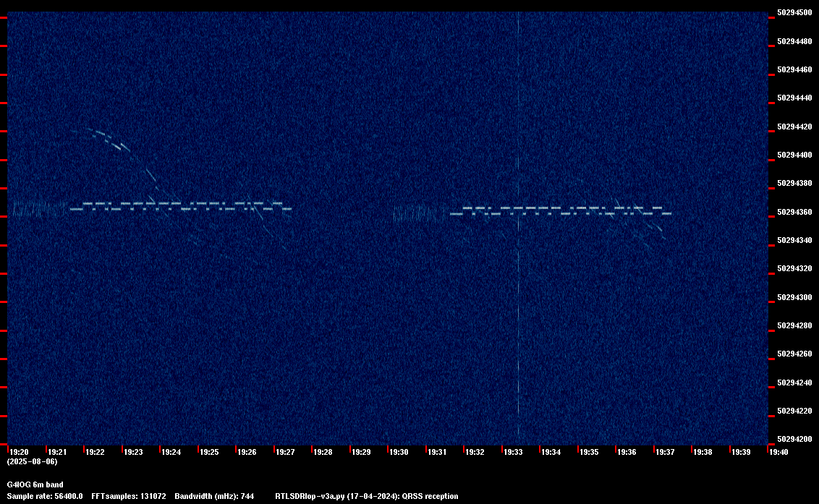The image size is (819, 504).
Task: Click the 19:30 time axis label
Action: click(399, 452)
